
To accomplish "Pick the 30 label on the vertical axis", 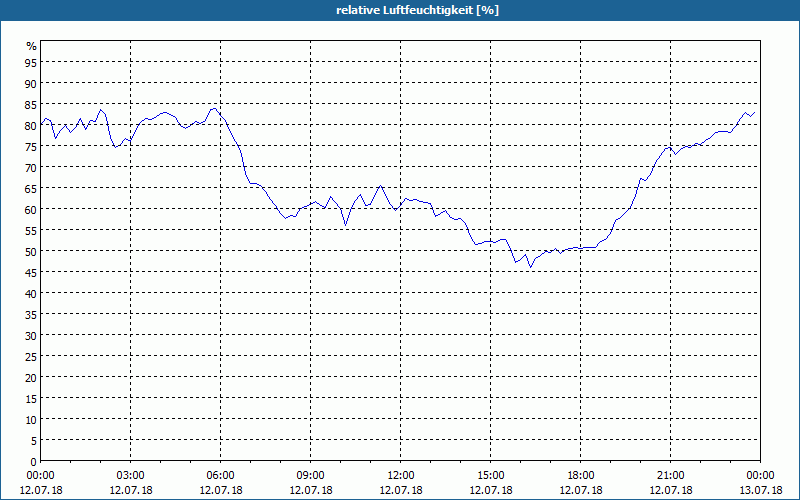I will 31,335.
